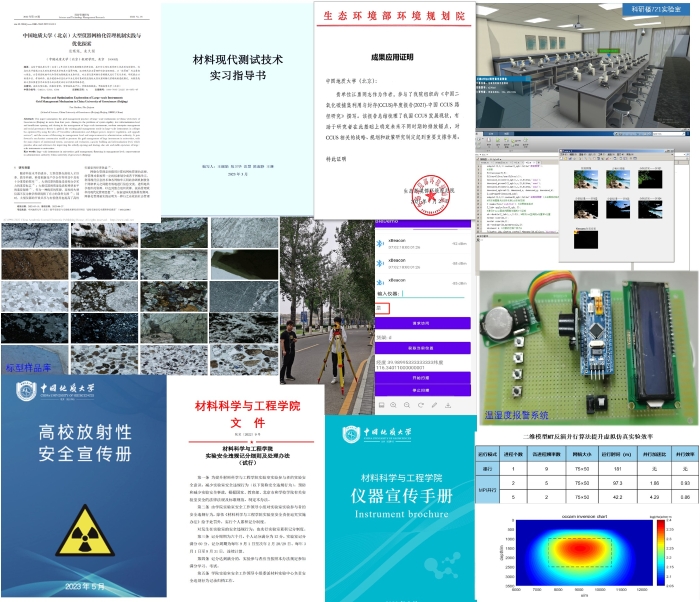Click the 科研楼721实验室 label
The width and height of the screenshot is (700, 602).
pos(656,9)
